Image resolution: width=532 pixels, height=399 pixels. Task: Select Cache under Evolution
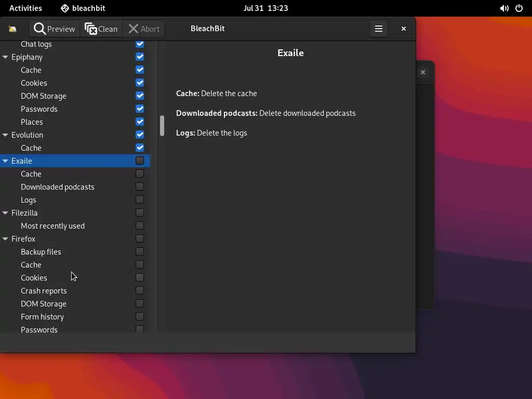point(75,148)
